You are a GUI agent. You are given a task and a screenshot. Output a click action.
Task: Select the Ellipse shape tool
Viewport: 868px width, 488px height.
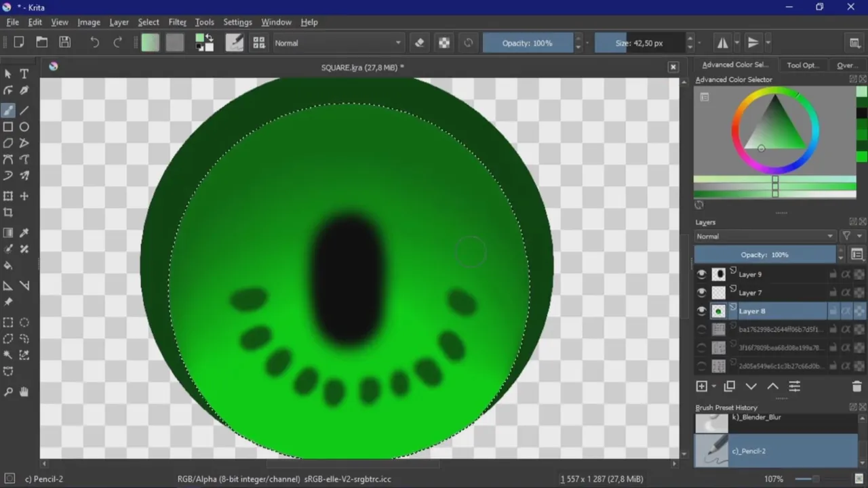24,127
